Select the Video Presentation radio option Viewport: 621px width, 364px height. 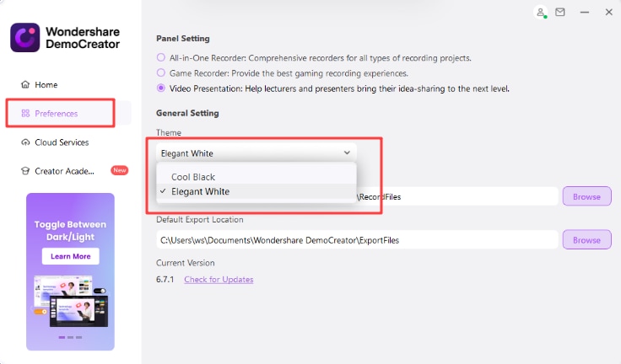[161, 88]
